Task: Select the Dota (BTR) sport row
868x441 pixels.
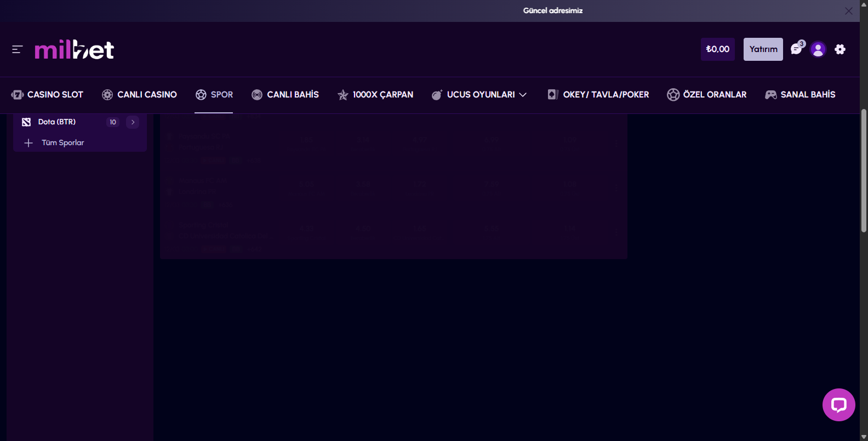Action: coord(80,122)
